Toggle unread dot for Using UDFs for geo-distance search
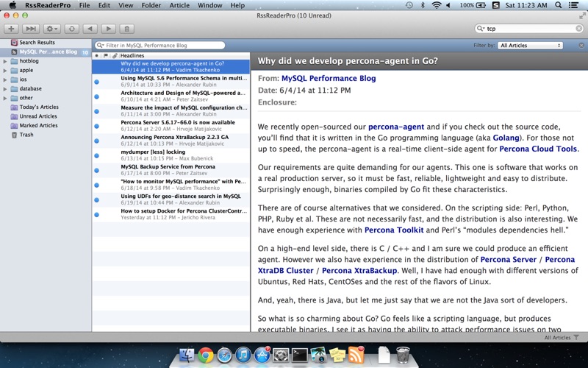This screenshot has height=368, width=588. (x=97, y=199)
